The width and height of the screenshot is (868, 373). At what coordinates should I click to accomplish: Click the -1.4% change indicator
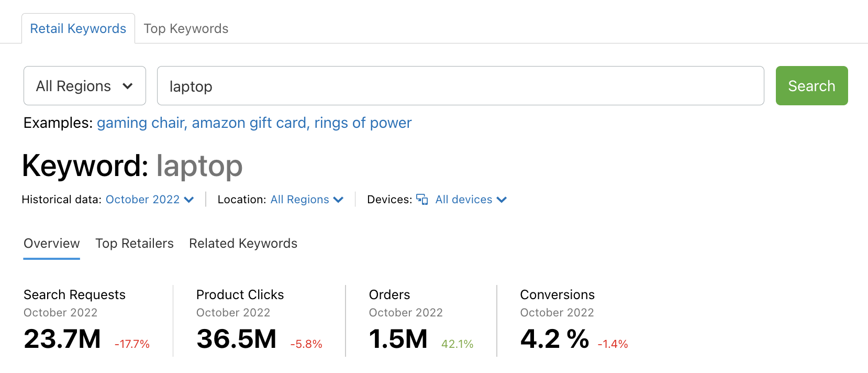[x=613, y=344]
